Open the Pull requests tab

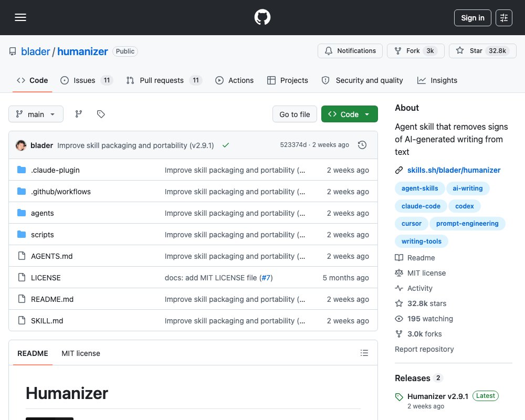[x=164, y=80]
